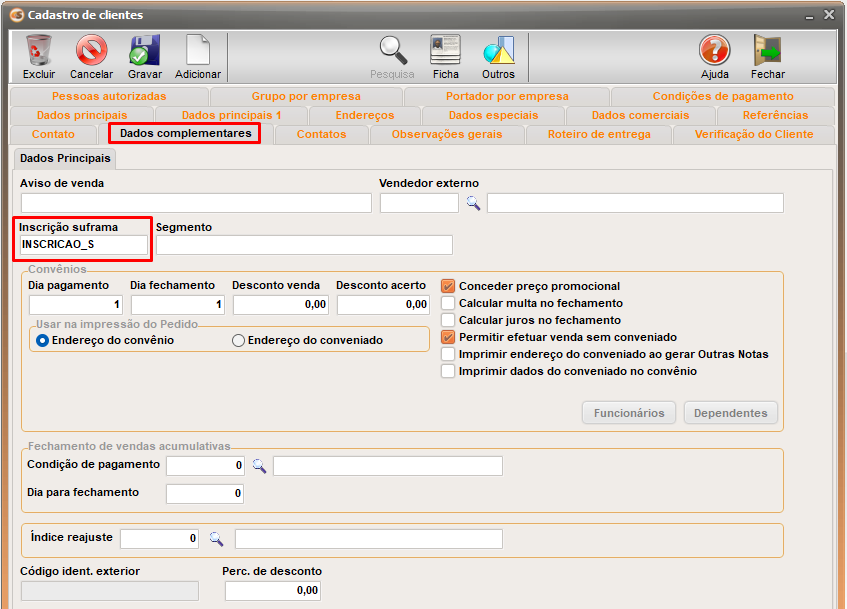Screen dimensions: 847x609
Task: Click the Funcionários button
Action: click(629, 413)
